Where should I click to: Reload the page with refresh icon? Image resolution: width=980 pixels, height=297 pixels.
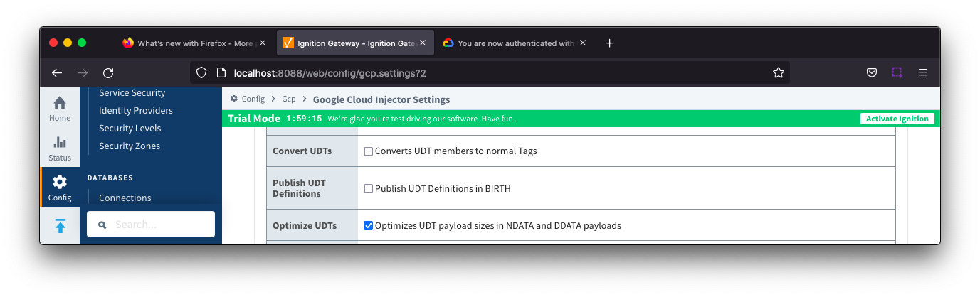point(108,72)
